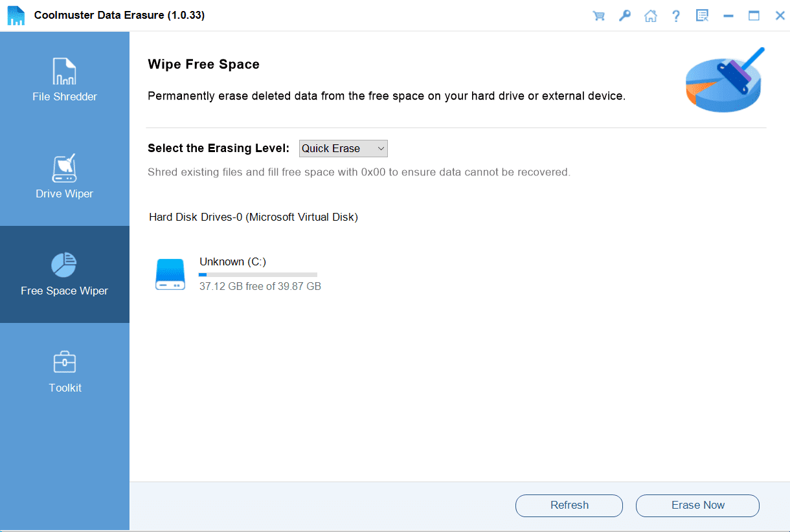Open the home page icon

click(651, 16)
